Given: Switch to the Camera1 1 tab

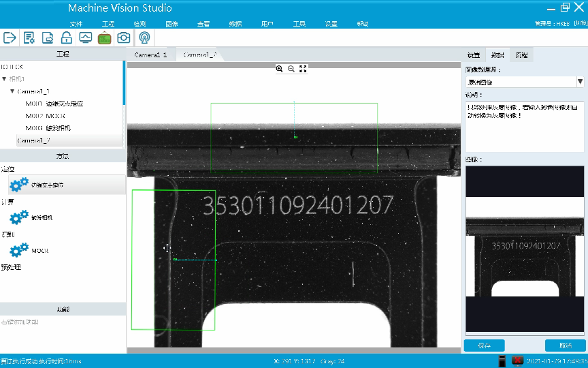Looking at the screenshot, I should pos(150,55).
